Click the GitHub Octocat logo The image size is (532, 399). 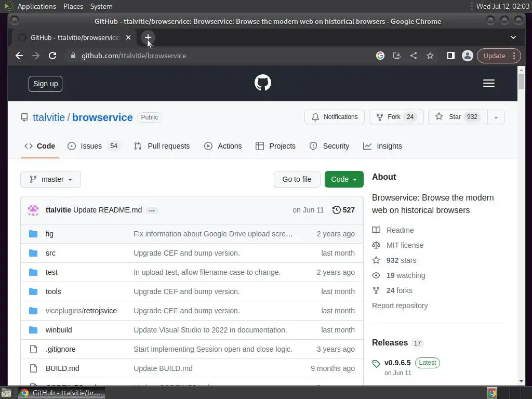tap(262, 83)
